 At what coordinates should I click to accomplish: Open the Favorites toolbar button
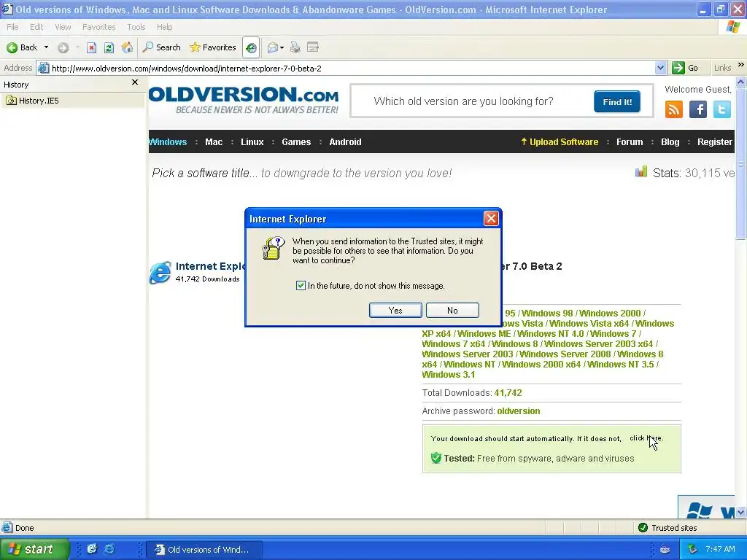[213, 47]
